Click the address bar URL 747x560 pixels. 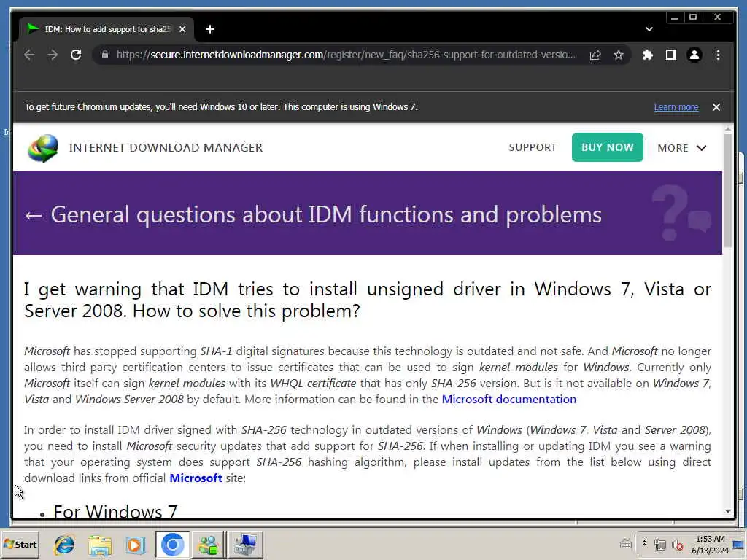pos(346,55)
